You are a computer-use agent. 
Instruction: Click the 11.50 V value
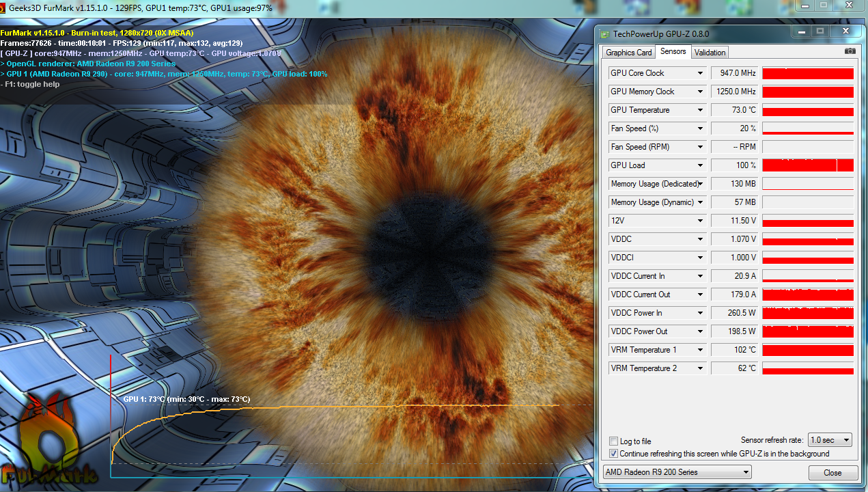click(734, 221)
